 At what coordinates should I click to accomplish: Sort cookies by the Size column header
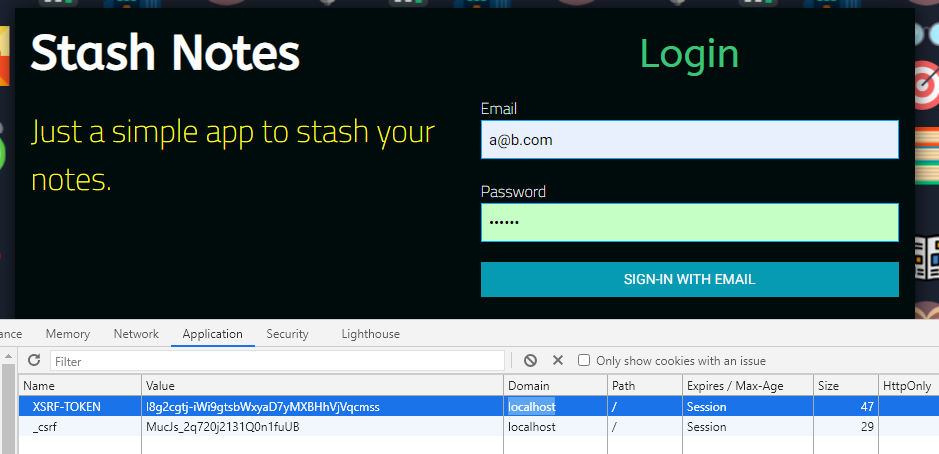point(846,386)
